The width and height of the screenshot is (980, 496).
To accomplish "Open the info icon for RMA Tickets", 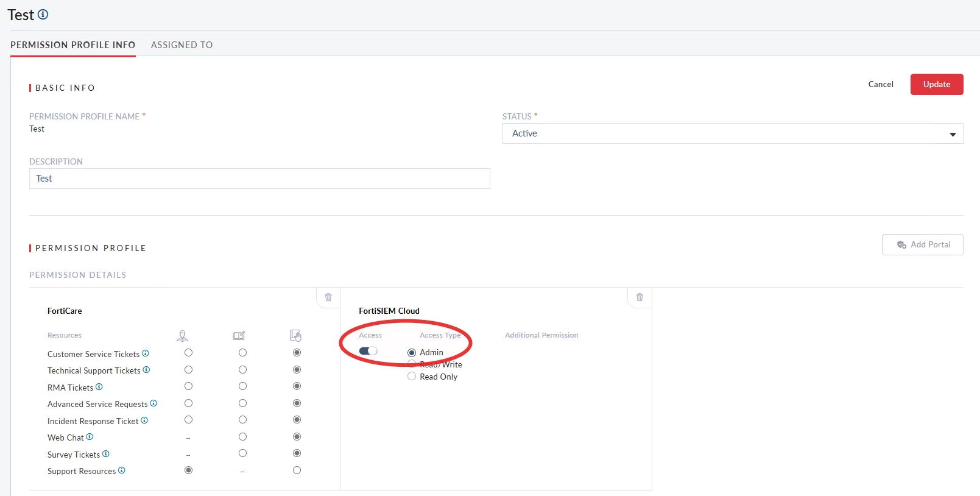I will [x=99, y=387].
